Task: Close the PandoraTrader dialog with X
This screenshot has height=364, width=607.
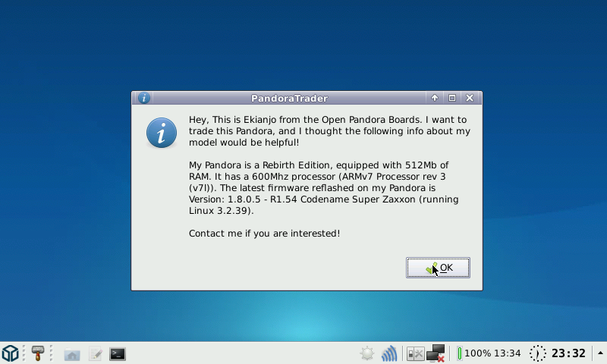Action: [470, 98]
